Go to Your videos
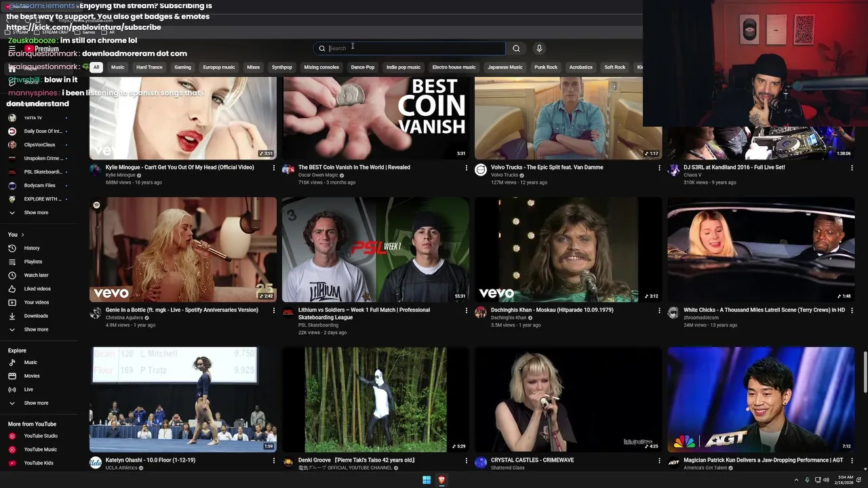 (37, 302)
